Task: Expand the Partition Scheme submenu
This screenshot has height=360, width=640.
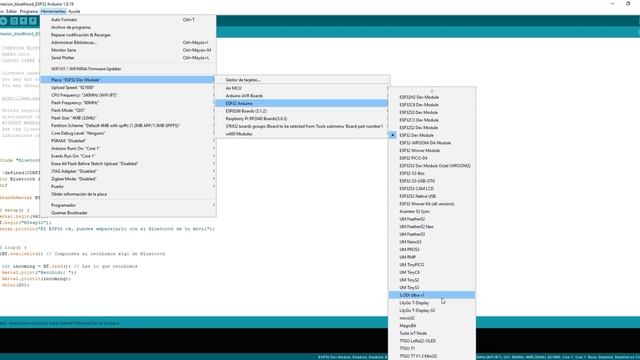Action: point(128,126)
